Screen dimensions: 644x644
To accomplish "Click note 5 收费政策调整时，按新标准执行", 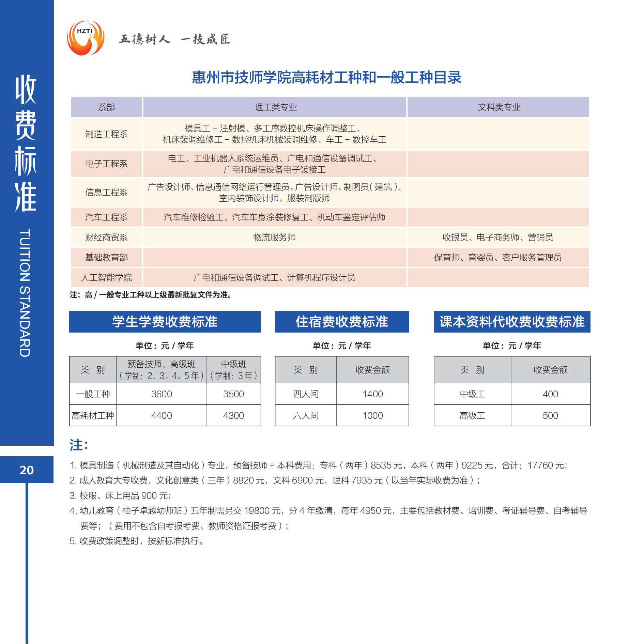I will tap(137, 541).
